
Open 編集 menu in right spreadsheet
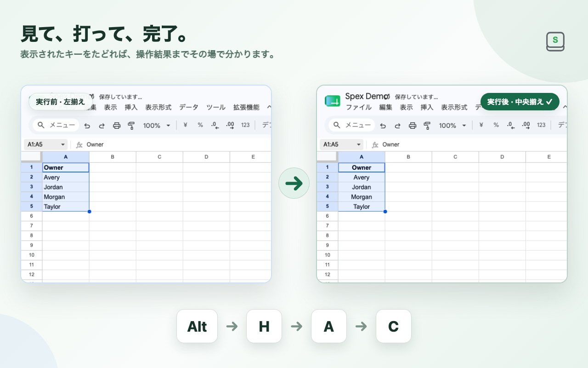coord(385,107)
